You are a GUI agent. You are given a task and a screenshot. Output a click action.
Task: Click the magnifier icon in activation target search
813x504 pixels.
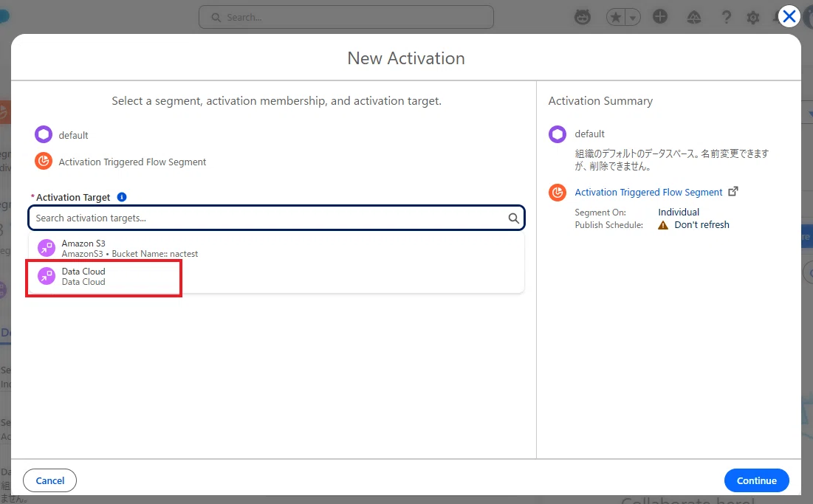[x=513, y=218]
